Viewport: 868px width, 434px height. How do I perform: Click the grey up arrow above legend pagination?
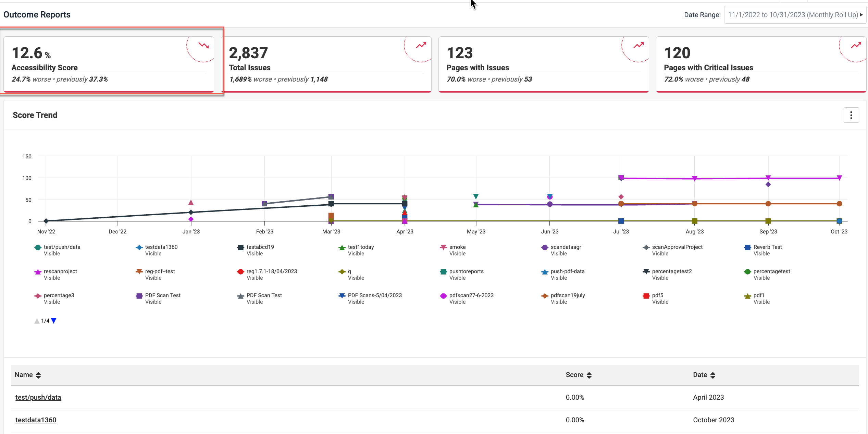tap(37, 321)
